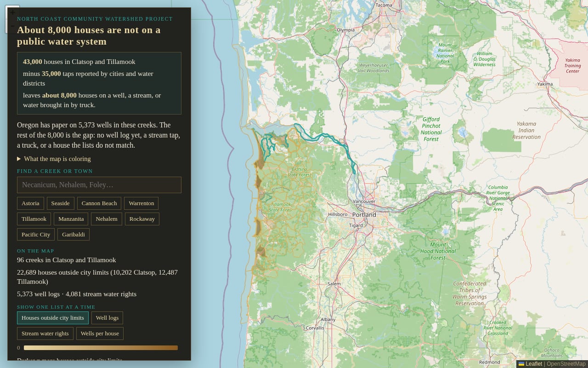Select the Seaside town chip
This screenshot has width=588, height=368.
click(x=61, y=203)
